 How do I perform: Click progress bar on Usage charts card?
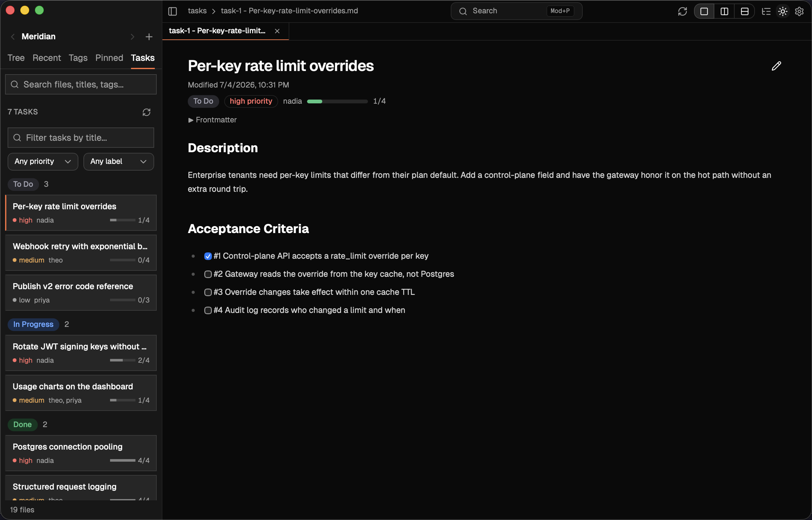click(123, 400)
